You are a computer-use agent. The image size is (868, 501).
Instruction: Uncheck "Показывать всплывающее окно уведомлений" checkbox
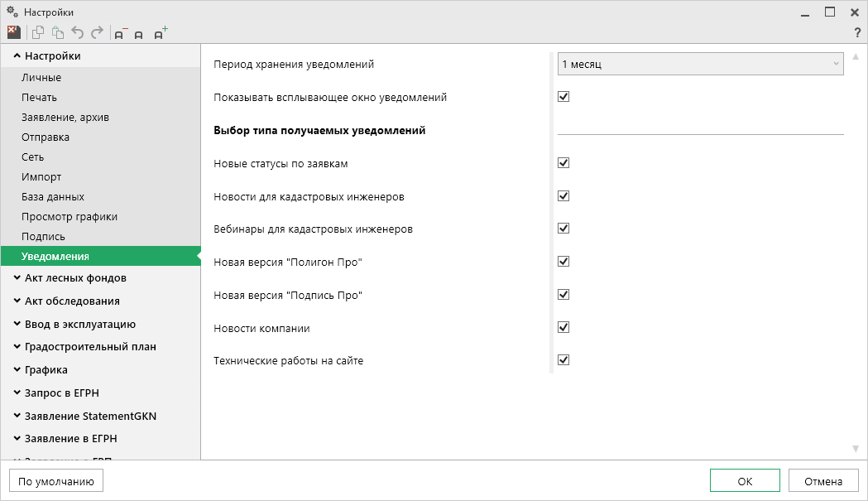(563, 96)
